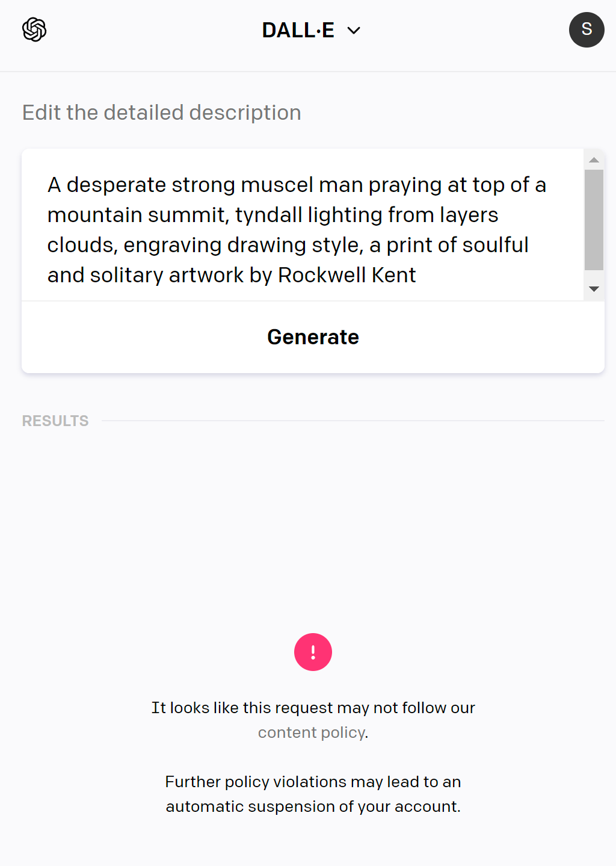Click the "It looks like this request" message
The height and width of the screenshot is (866, 616).
[x=313, y=708]
